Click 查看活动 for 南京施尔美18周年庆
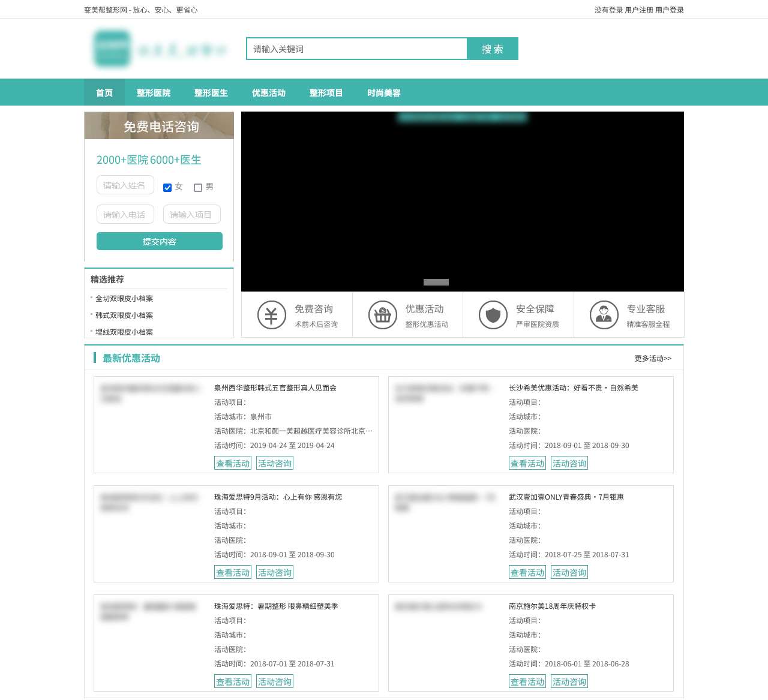The image size is (768, 700). (527, 681)
